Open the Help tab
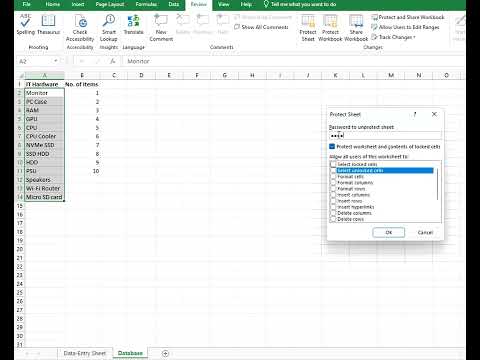The height and width of the screenshot is (360, 480). pos(246,4)
